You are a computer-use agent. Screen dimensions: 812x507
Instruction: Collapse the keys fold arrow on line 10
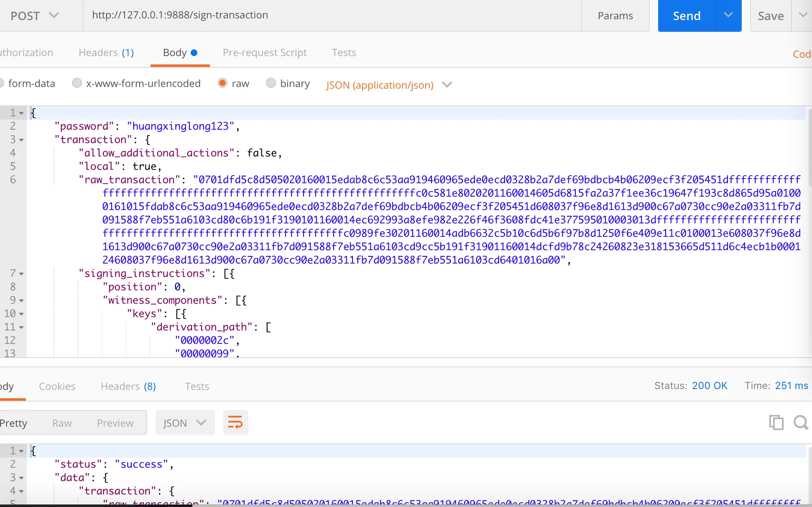pyautogui.click(x=21, y=314)
